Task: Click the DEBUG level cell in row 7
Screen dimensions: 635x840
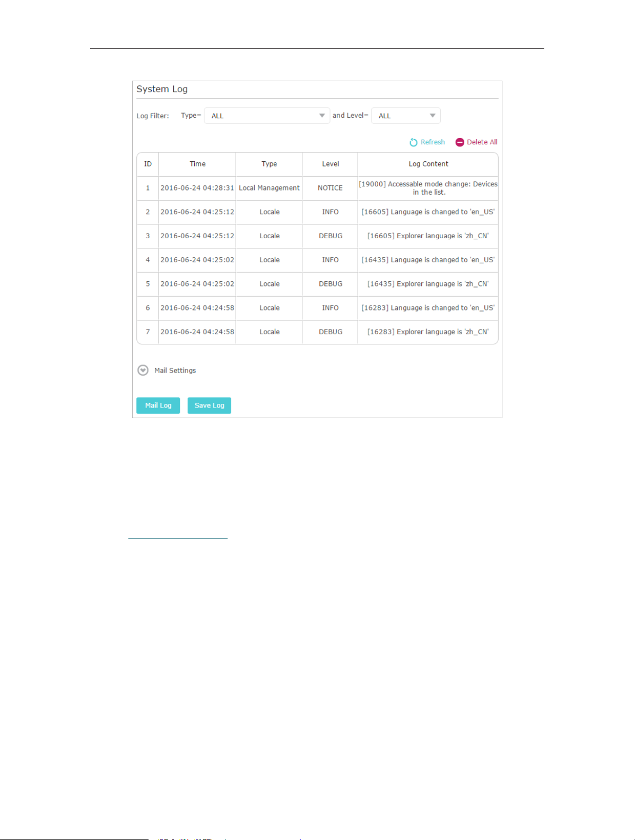Action: 330,332
